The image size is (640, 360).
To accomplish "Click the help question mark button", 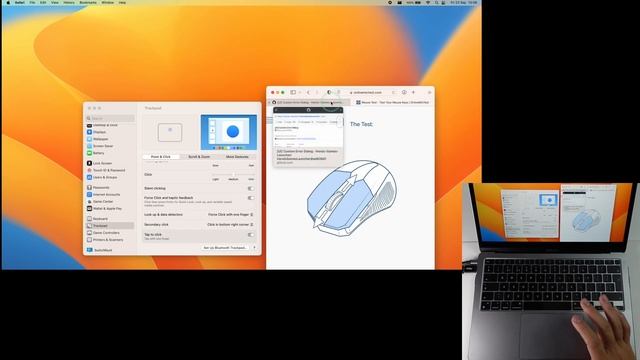I will click(255, 248).
